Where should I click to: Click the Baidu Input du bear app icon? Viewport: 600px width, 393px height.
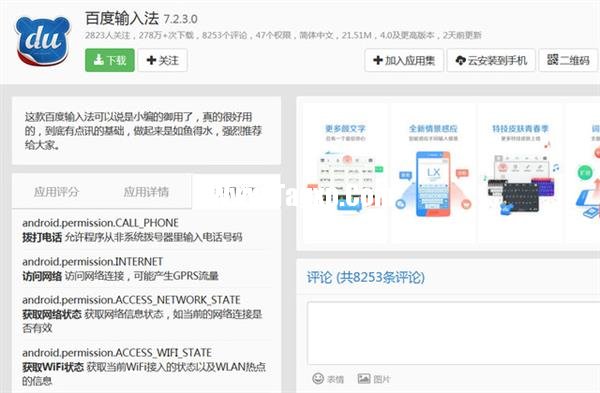point(43,40)
